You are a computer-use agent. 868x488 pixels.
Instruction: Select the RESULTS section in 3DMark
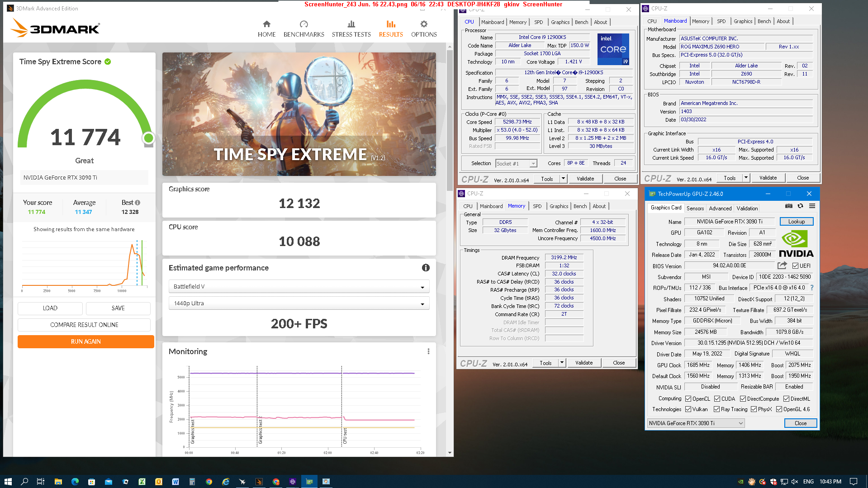click(x=391, y=29)
